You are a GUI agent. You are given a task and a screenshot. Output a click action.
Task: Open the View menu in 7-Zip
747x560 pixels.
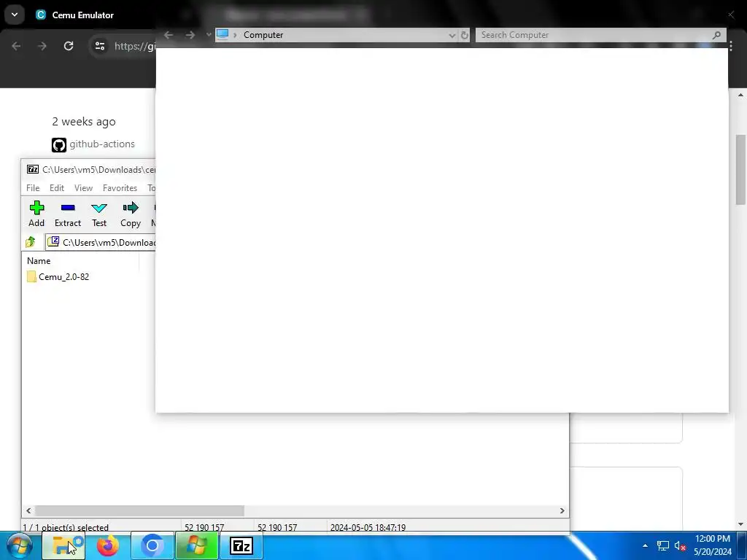pos(83,188)
